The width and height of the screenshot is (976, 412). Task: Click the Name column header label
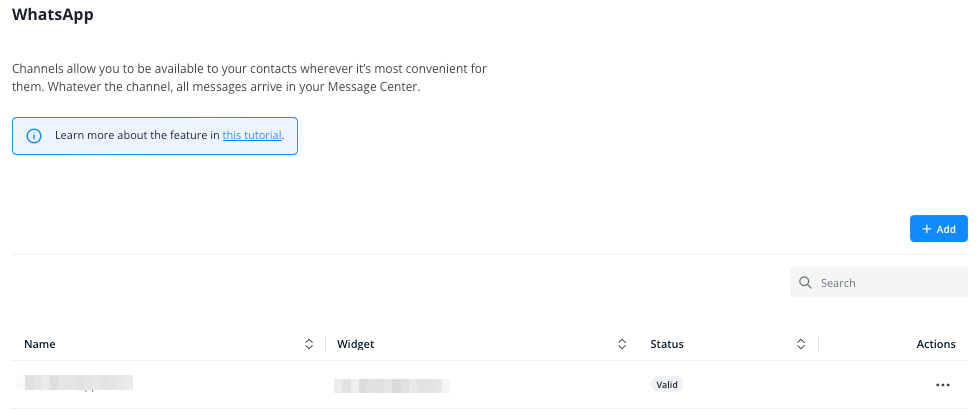tap(40, 344)
